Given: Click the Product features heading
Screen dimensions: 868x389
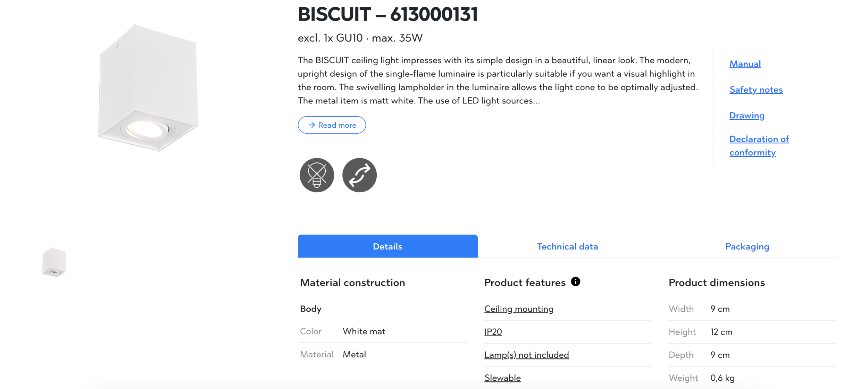Looking at the screenshot, I should point(525,282).
